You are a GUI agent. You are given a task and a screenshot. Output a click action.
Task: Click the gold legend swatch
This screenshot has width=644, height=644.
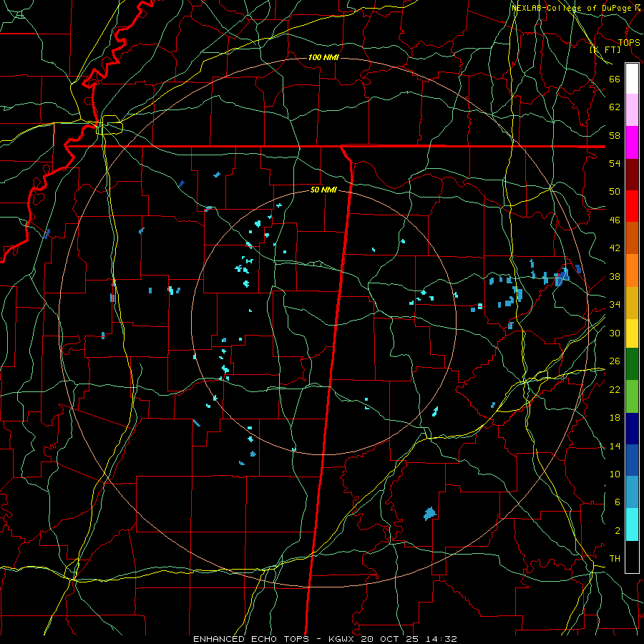pyautogui.click(x=632, y=303)
